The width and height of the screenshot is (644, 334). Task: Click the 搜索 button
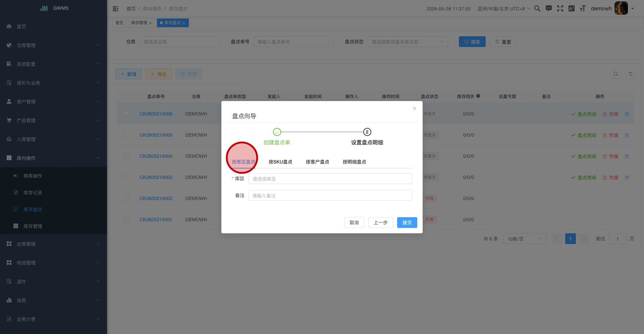pos(472,42)
